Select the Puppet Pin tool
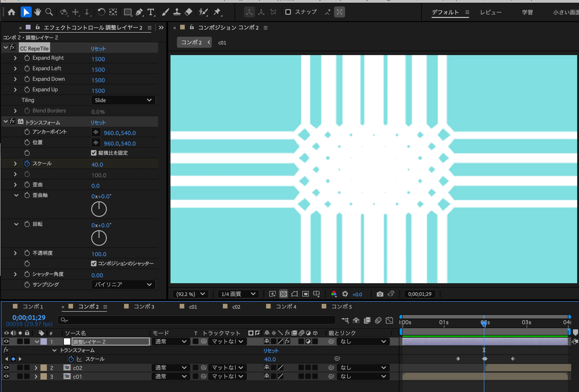Screen dimensions: 579x392 (x=217, y=12)
